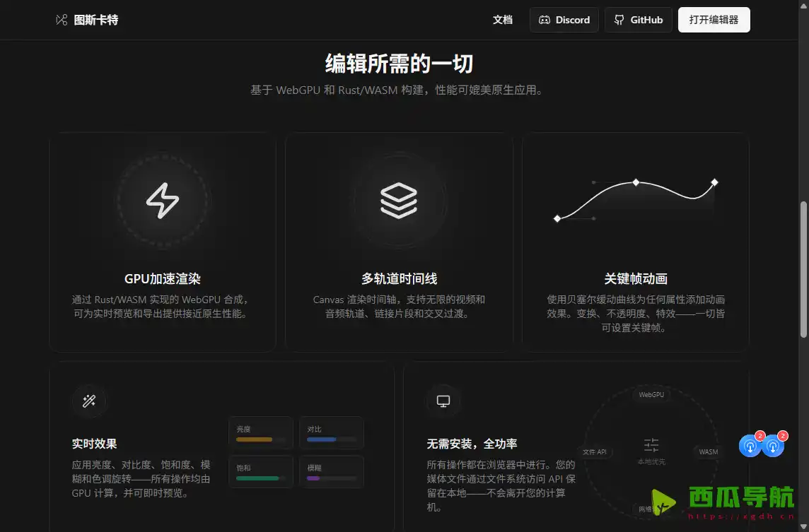This screenshot has width=809, height=532.
Task: Click the 关键帧动画 card title
Action: coord(636,279)
